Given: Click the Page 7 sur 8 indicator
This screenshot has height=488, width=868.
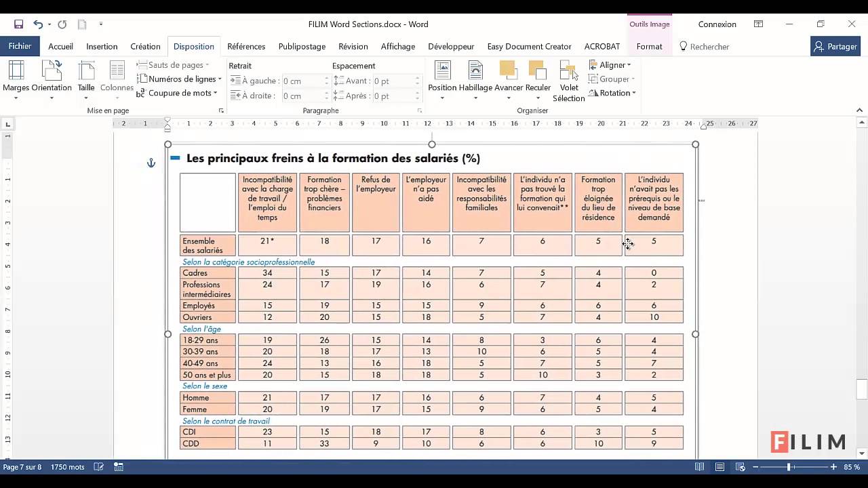Looking at the screenshot, I should 22,467.
